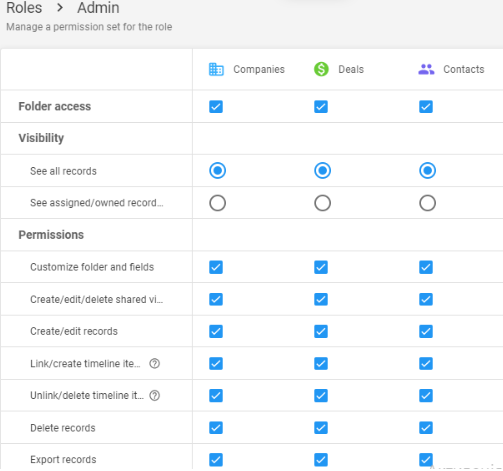The image size is (503, 471).
Task: Go back to Roles breadcrumb
Action: point(24,7)
